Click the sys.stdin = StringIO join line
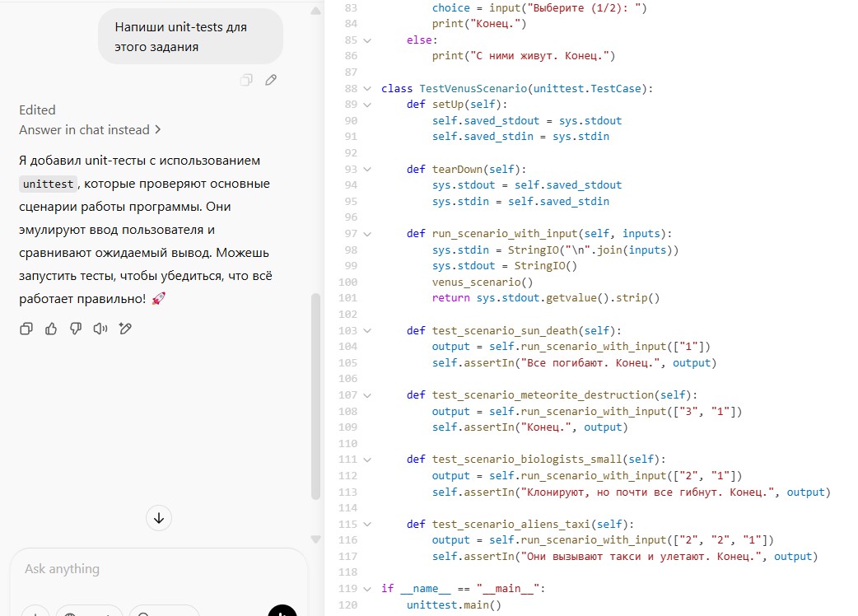The height and width of the screenshot is (616, 858). (x=556, y=250)
